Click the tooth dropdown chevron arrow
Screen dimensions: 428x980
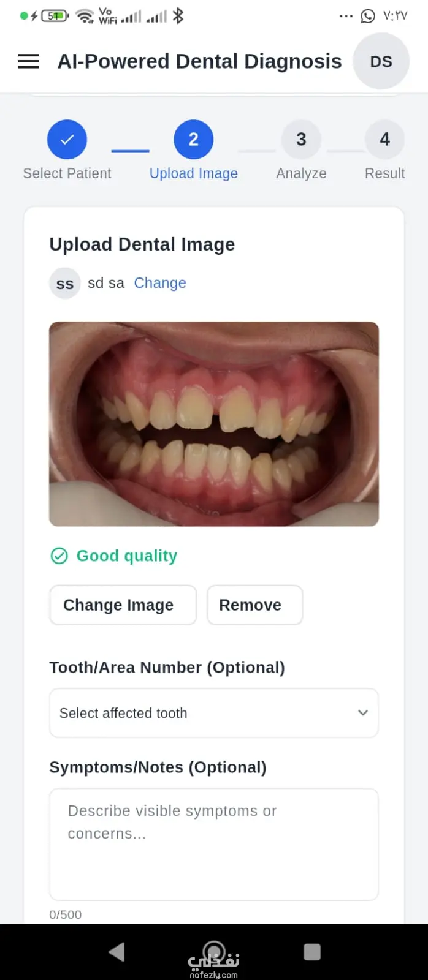[x=363, y=713]
